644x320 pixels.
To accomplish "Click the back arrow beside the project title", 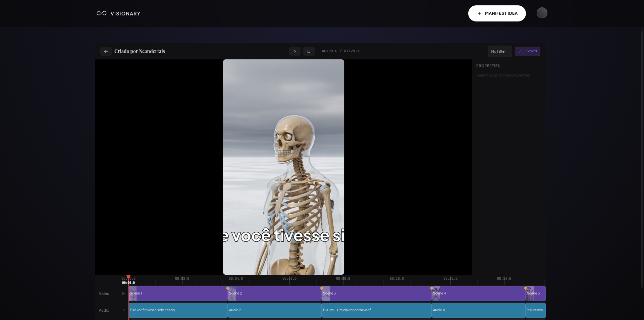I will [106, 51].
